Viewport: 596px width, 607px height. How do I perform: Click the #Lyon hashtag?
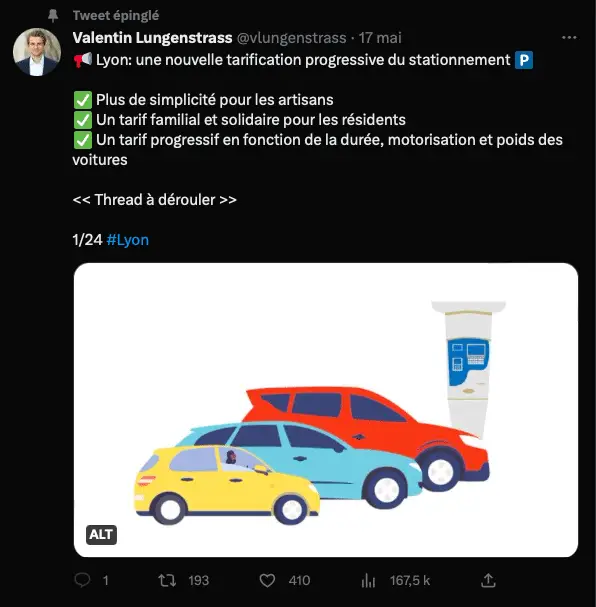(127, 240)
